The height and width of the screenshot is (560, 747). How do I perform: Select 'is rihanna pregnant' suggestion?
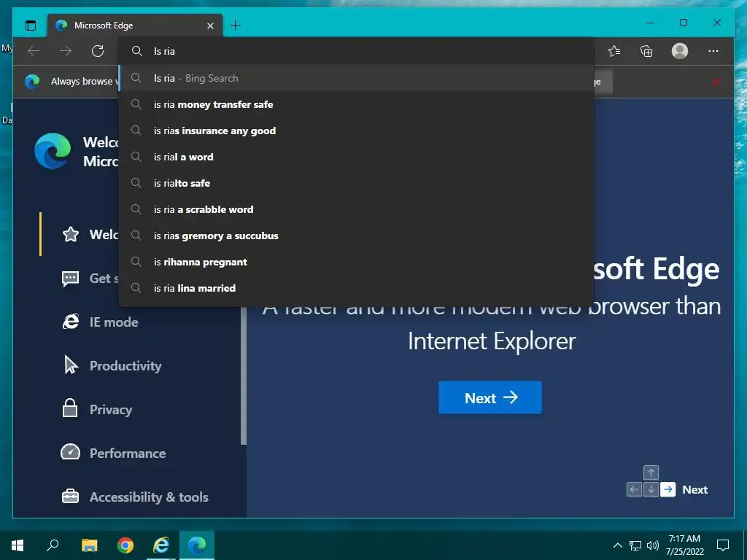[356, 262]
